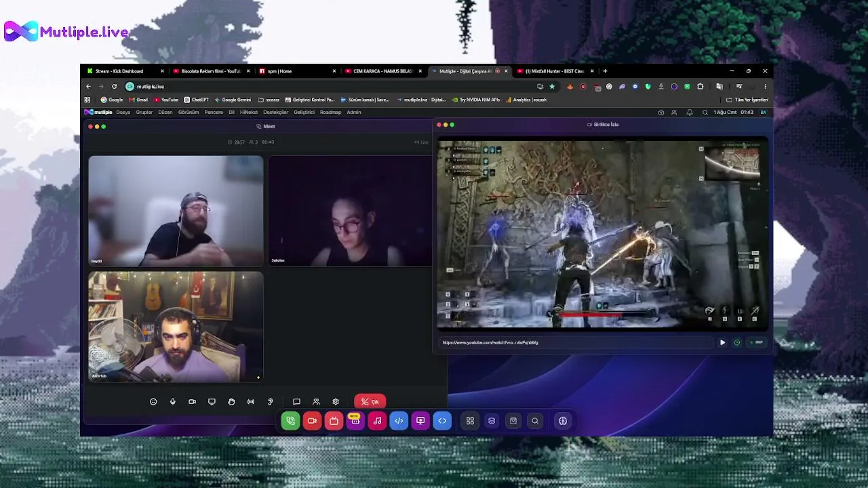Bookmark this page with star icon
Image resolution: width=868 pixels, height=488 pixels.
[552, 87]
